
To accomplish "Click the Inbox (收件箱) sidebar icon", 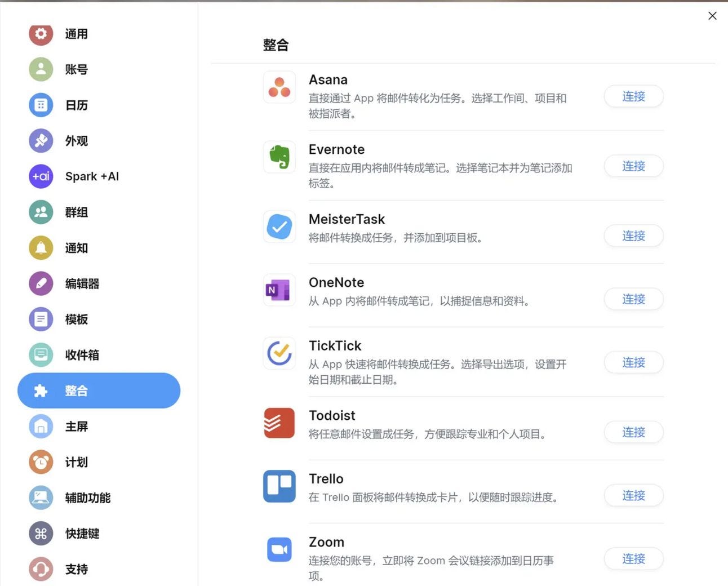I will coord(41,355).
